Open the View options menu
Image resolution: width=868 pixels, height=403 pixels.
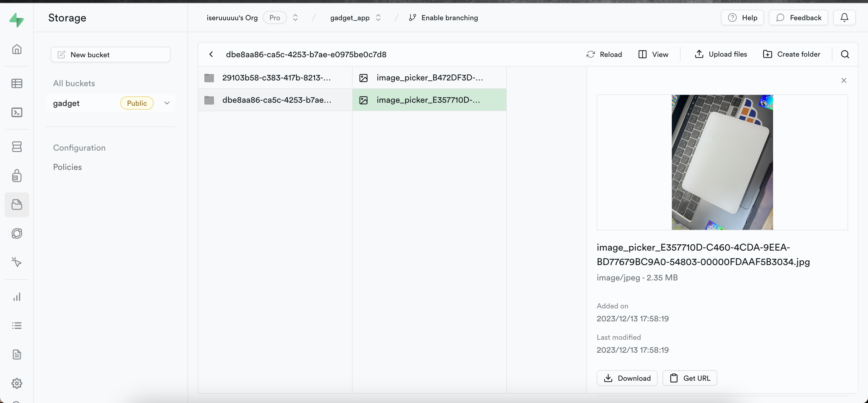(653, 54)
